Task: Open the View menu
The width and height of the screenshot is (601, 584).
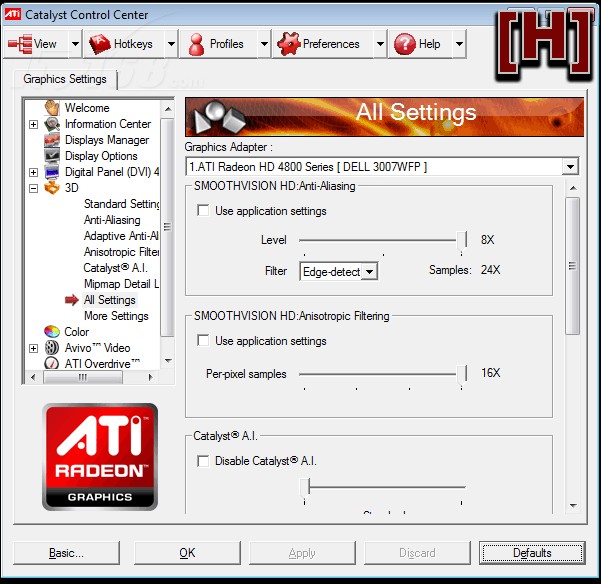Action: (37, 44)
